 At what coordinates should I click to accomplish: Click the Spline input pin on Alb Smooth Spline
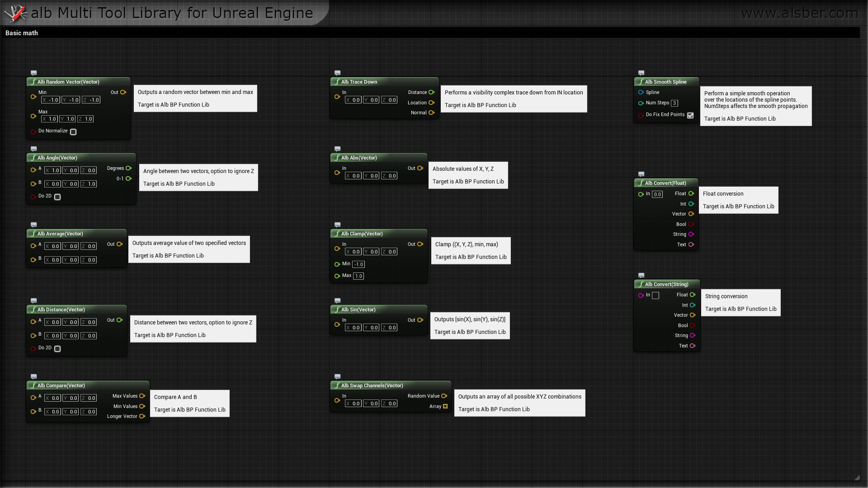pyautogui.click(x=641, y=92)
